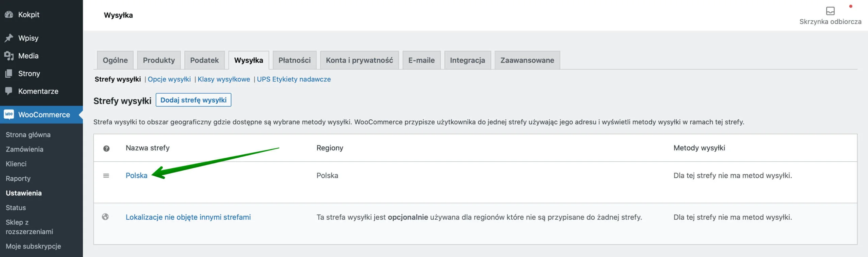Image resolution: width=868 pixels, height=257 pixels.
Task: Open the Podatek settings tab
Action: [x=204, y=60]
